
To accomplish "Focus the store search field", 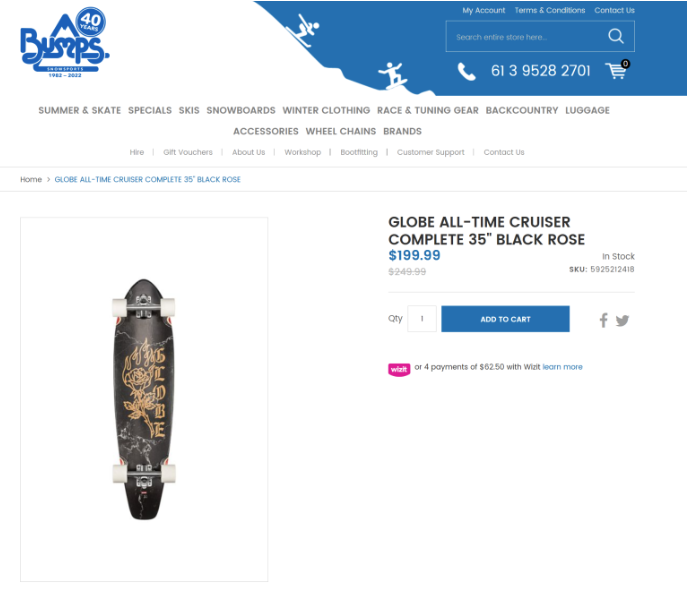I will coord(527,36).
